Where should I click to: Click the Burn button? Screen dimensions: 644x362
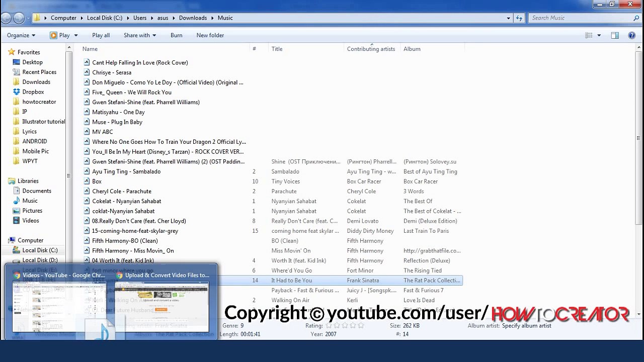click(176, 35)
